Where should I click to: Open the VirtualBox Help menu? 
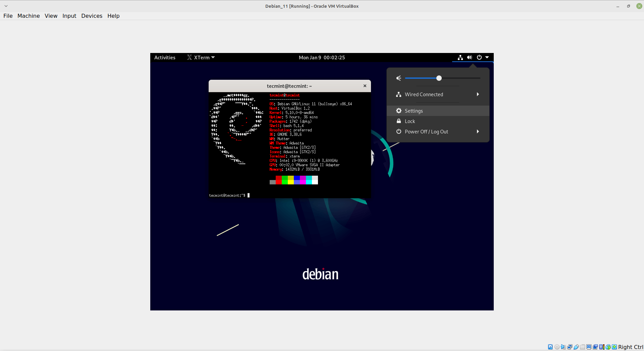pos(113,16)
